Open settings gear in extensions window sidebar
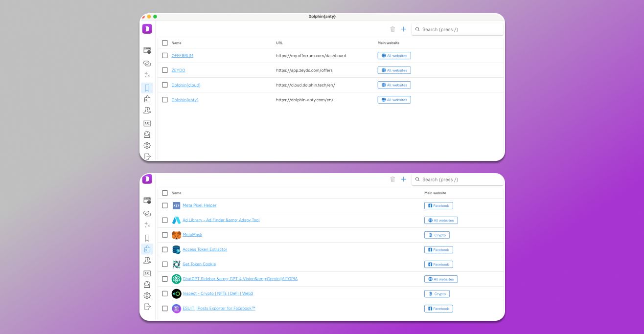Screen dimensions: 644x334 pyautogui.click(x=147, y=296)
